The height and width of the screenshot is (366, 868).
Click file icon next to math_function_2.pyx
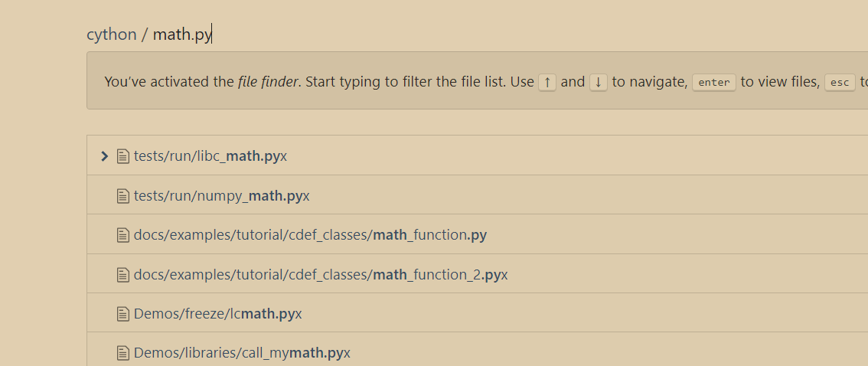coord(122,275)
